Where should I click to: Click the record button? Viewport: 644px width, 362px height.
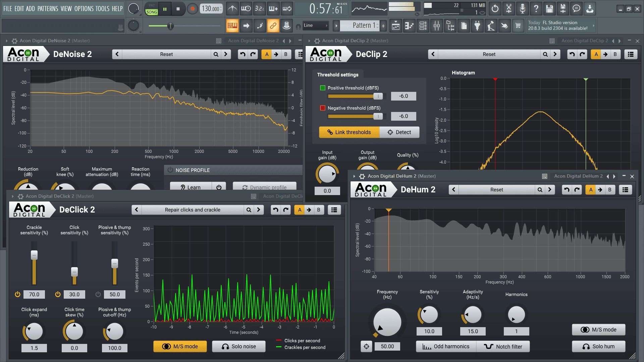point(192,9)
